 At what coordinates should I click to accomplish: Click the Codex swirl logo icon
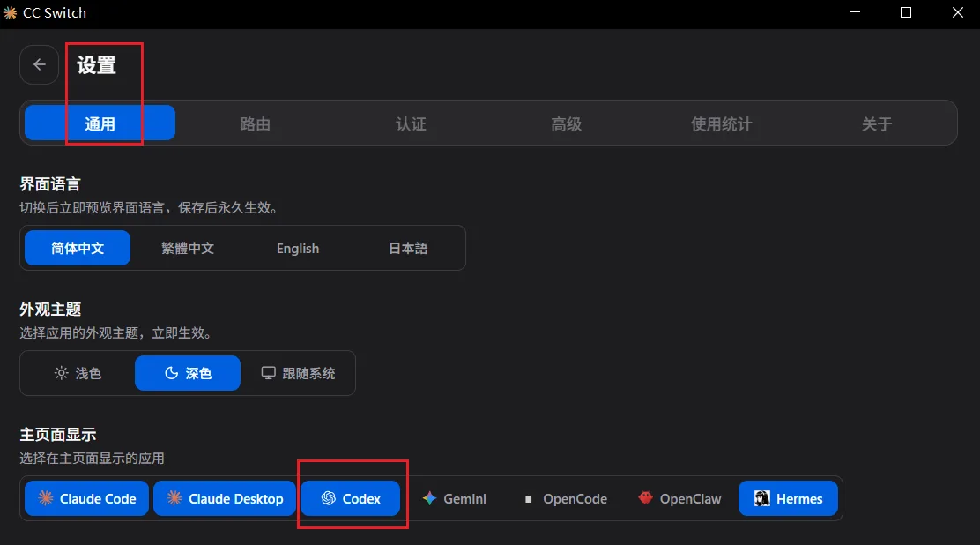click(329, 498)
